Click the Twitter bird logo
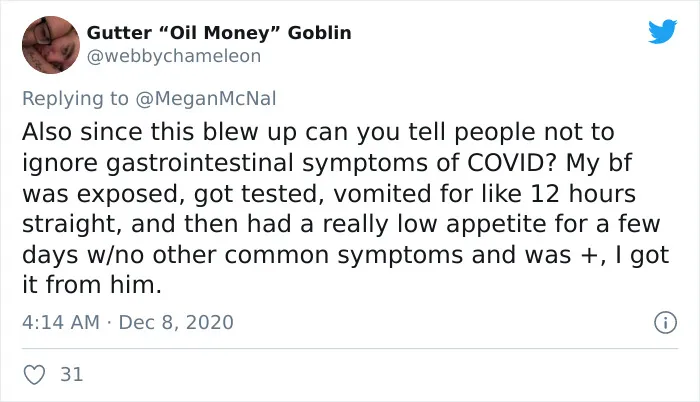Image resolution: width=700 pixels, height=402 pixels. 662,31
